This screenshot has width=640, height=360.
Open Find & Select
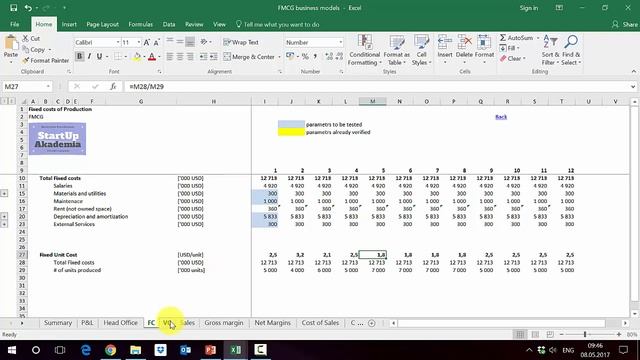[571, 50]
